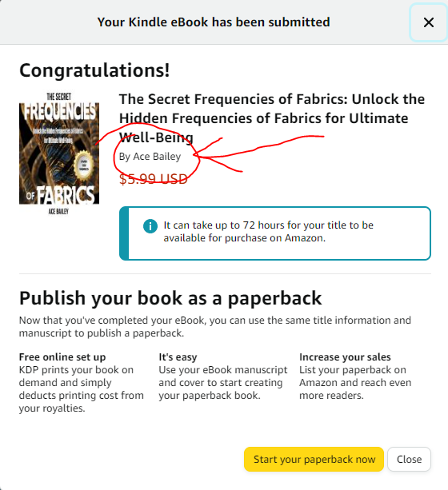Image resolution: width=448 pixels, height=490 pixels.
Task: Click the gold seal badge on cover
Action: coord(83,165)
